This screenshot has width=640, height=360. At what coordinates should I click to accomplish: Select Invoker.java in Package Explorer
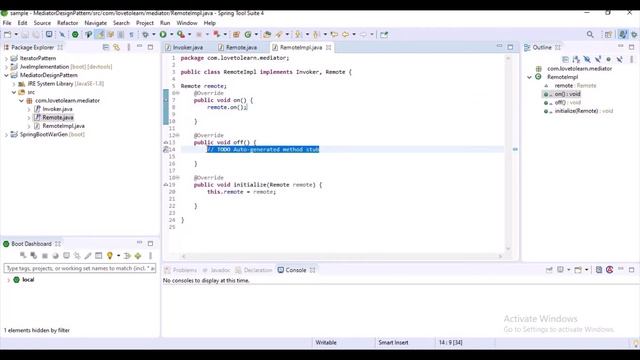coord(57,109)
